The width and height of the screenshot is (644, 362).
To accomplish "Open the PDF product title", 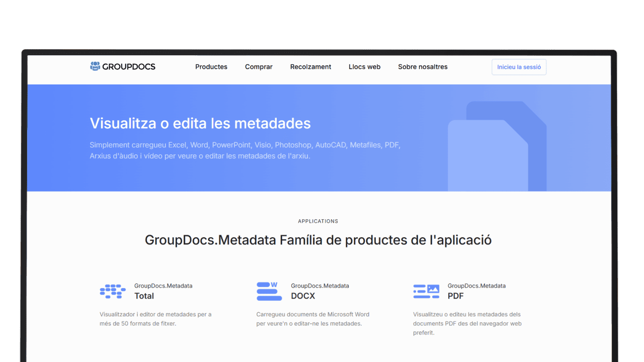I will [x=455, y=296].
